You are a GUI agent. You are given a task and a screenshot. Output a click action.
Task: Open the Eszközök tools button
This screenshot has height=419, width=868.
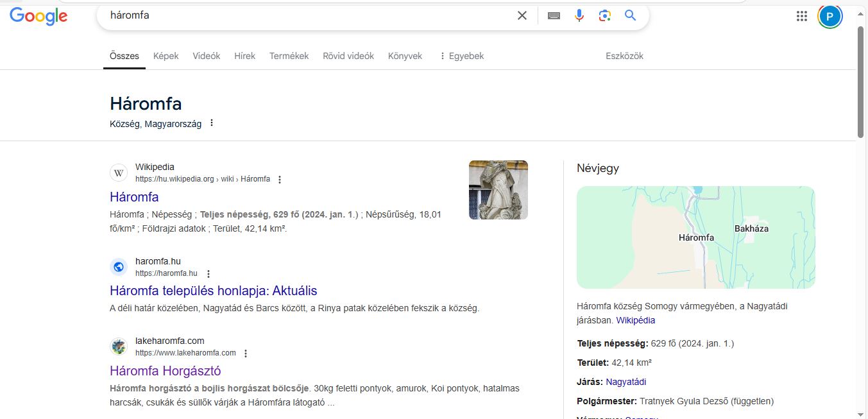pos(624,56)
